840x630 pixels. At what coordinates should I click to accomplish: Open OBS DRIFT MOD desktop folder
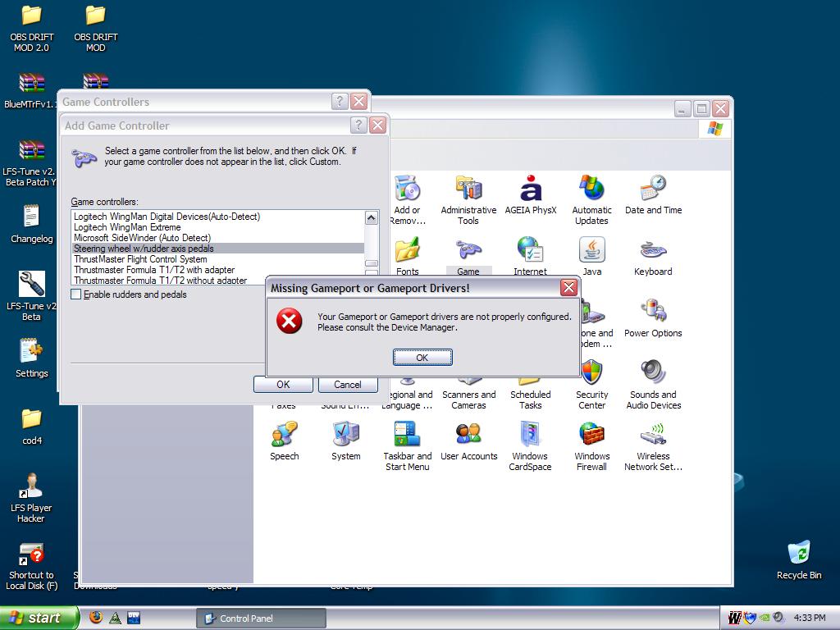(95, 28)
